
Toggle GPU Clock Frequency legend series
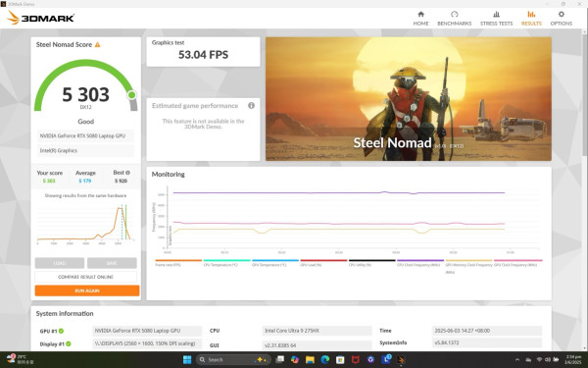pyautogui.click(x=517, y=263)
